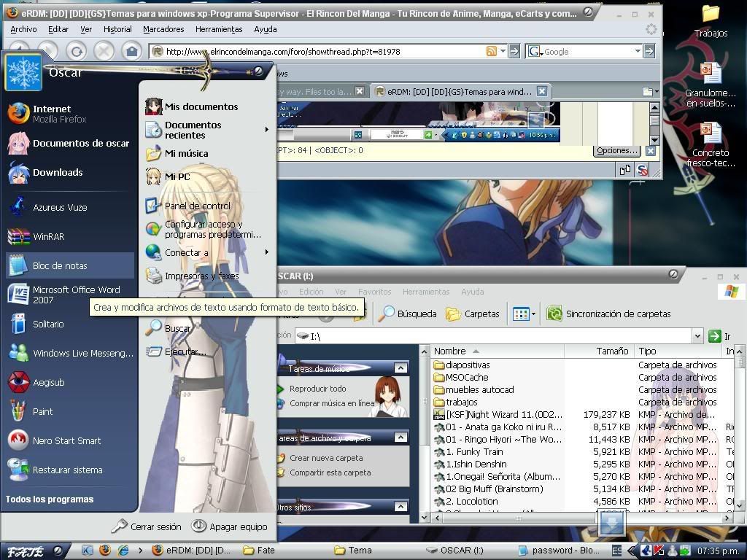
Task: Open Configurar acceso y programas predeterminados
Action: click(204, 229)
